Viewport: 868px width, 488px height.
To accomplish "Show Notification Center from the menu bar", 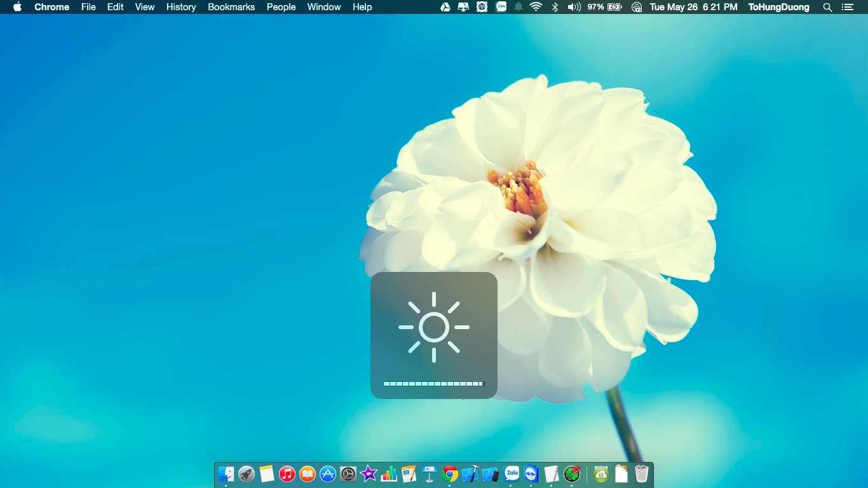I will coord(847,7).
